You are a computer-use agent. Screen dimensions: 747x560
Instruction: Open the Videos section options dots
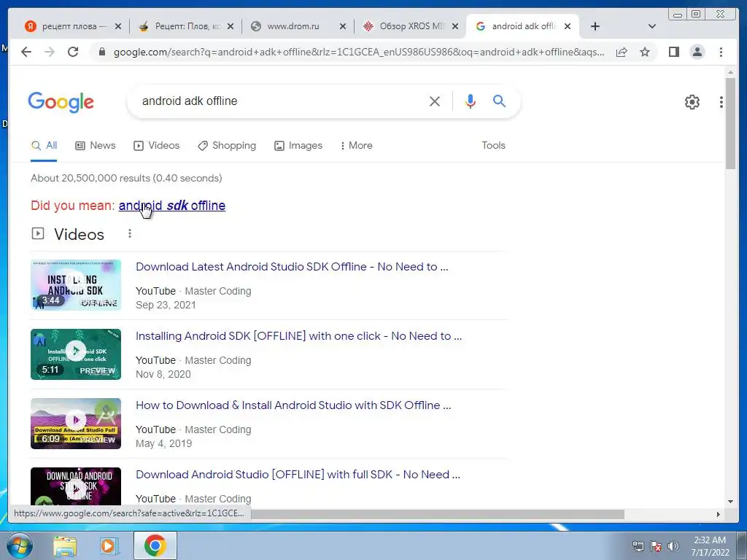130,233
